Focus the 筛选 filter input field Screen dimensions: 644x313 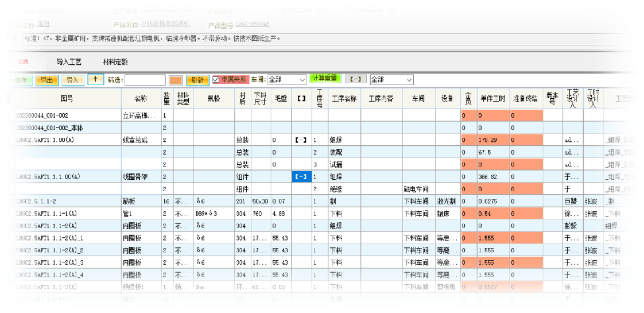(x=145, y=80)
